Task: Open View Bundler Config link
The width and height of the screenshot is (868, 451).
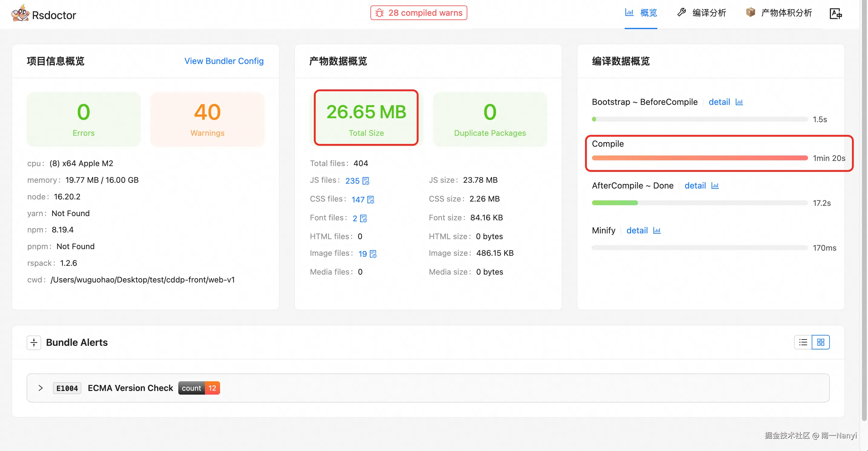Action: (x=224, y=61)
